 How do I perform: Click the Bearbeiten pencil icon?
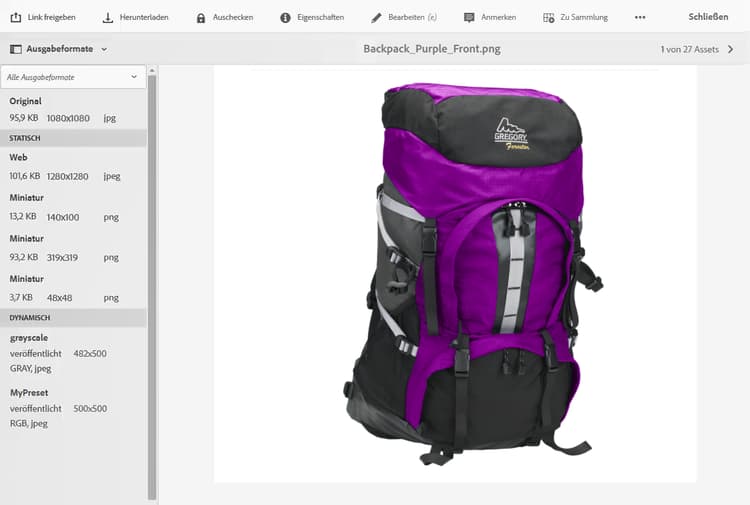(x=376, y=18)
